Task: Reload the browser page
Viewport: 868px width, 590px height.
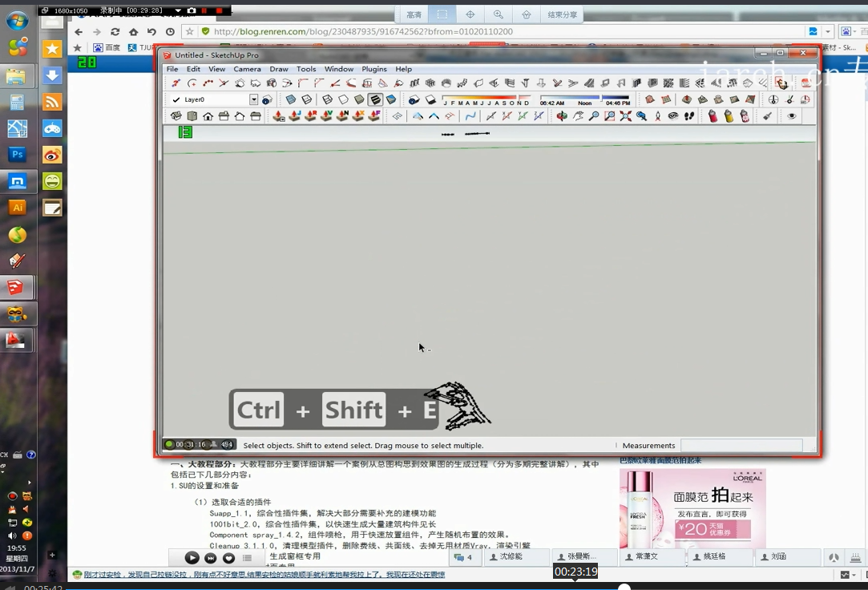Action: click(x=115, y=31)
